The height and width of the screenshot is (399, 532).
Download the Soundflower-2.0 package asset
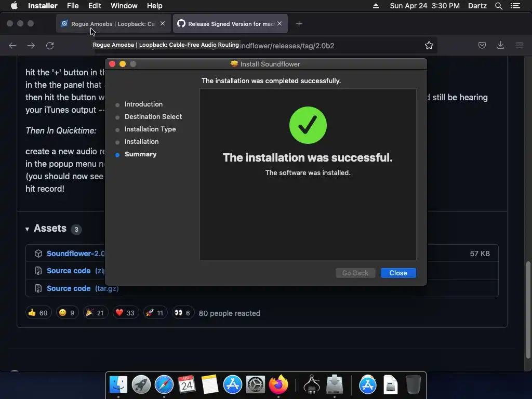pos(76,254)
